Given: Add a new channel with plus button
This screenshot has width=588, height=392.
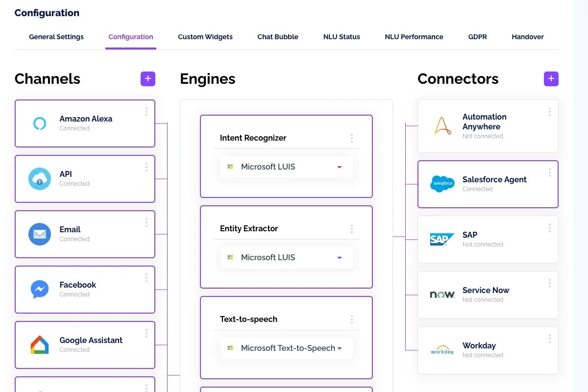Looking at the screenshot, I should [148, 79].
